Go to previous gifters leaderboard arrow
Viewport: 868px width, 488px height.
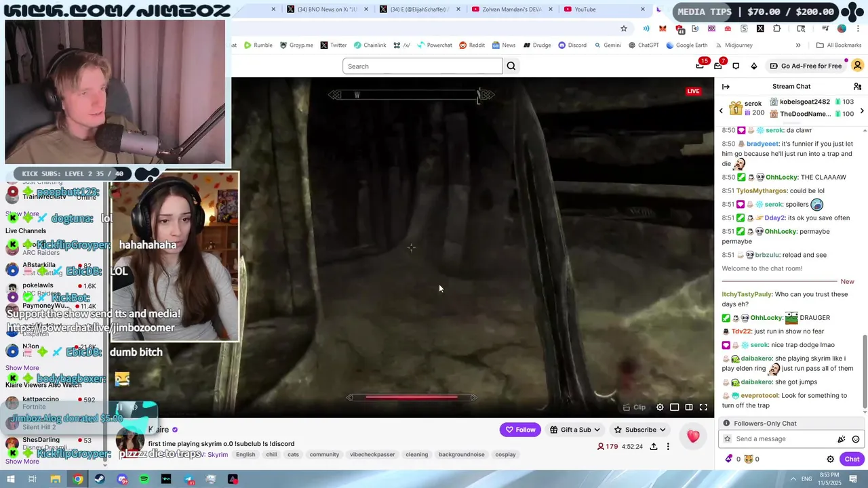point(722,110)
